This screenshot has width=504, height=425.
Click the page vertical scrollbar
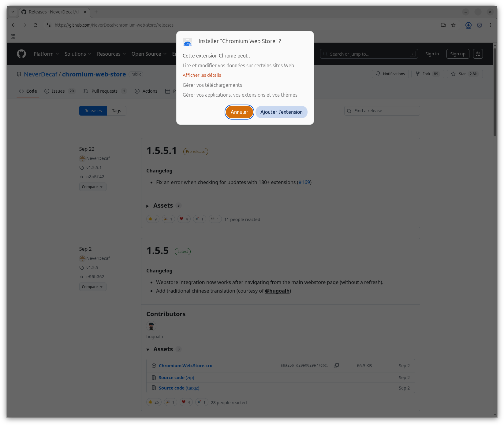[x=495, y=92]
